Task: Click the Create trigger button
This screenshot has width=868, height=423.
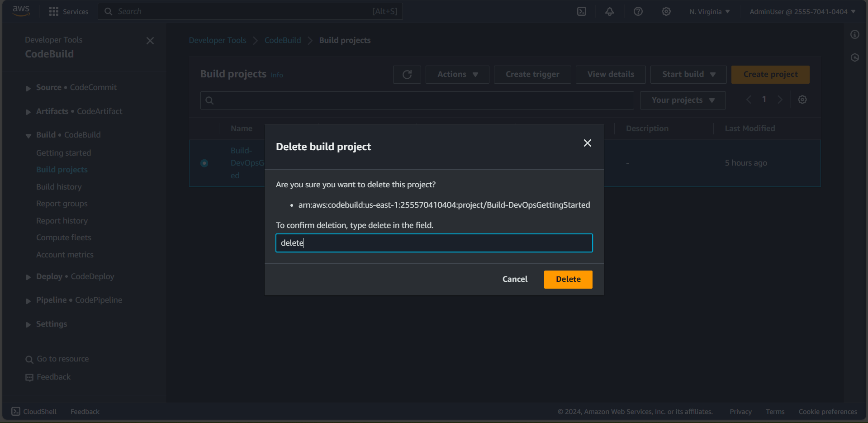Action: 532,75
